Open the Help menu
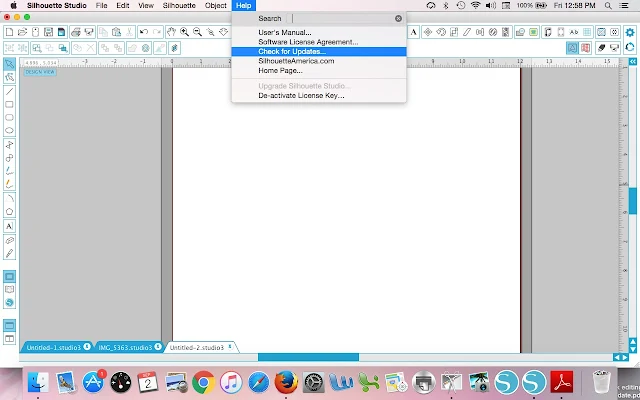Image resolution: width=640 pixels, height=400 pixels. [244, 5]
